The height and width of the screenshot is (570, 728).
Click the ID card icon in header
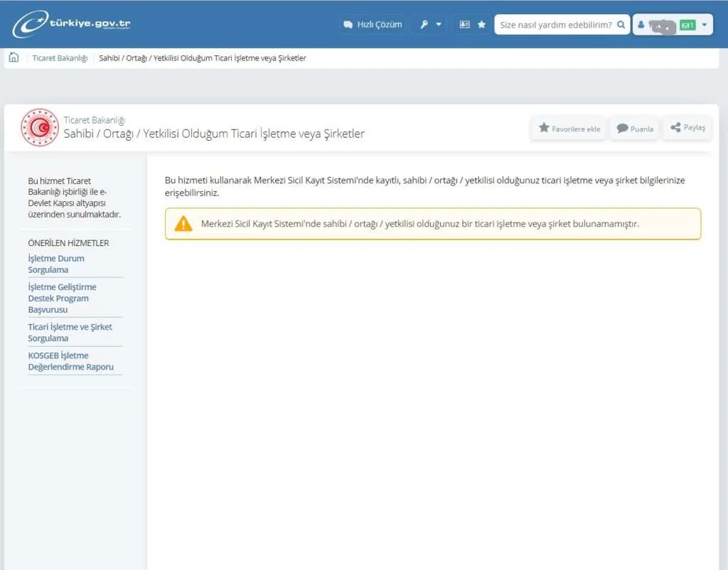tap(464, 24)
